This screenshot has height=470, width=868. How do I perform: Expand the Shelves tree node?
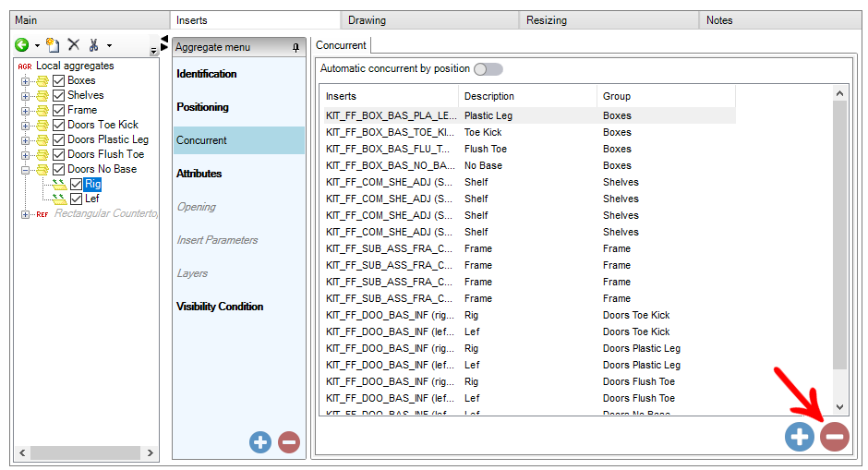point(25,96)
